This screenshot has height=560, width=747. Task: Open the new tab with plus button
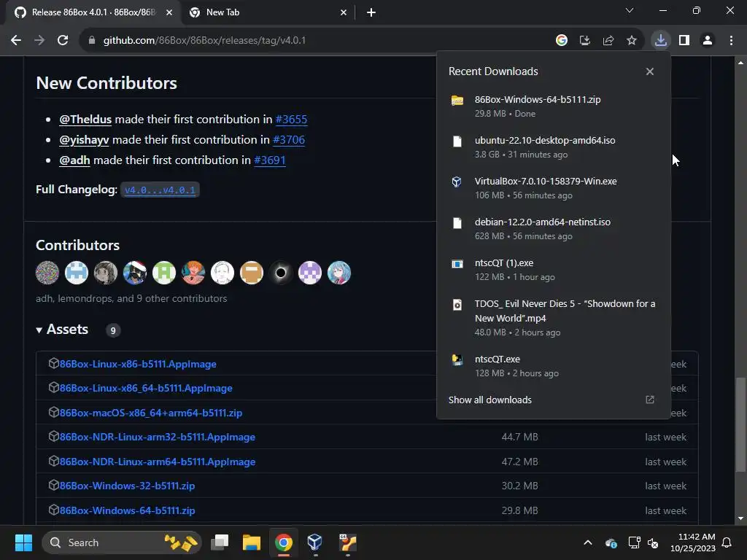[371, 12]
